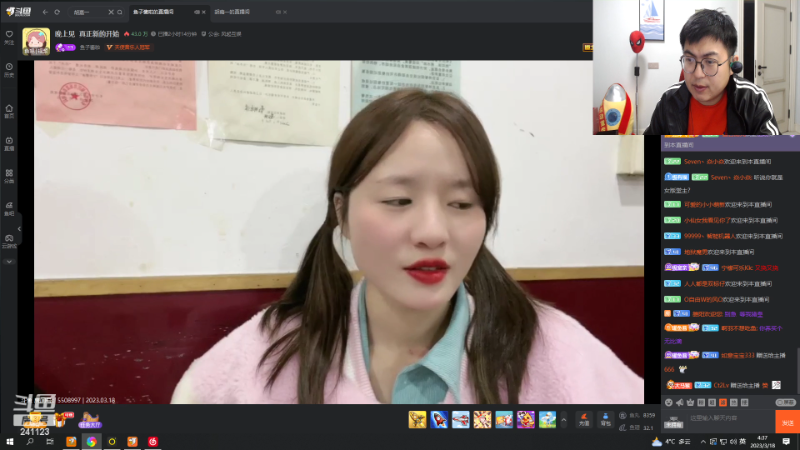The image size is (800, 450).
Task: Send the purple chicken gift
Action: click(526, 419)
